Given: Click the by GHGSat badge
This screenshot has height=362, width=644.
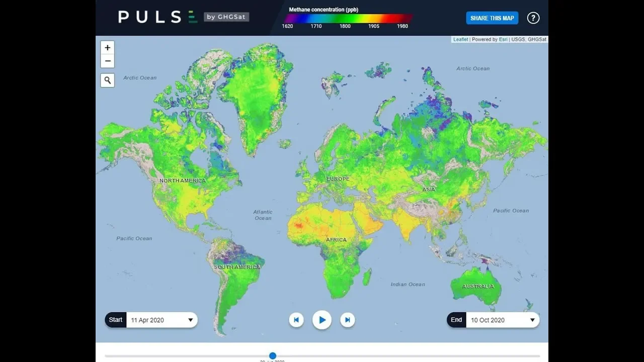Looking at the screenshot, I should [x=226, y=17].
